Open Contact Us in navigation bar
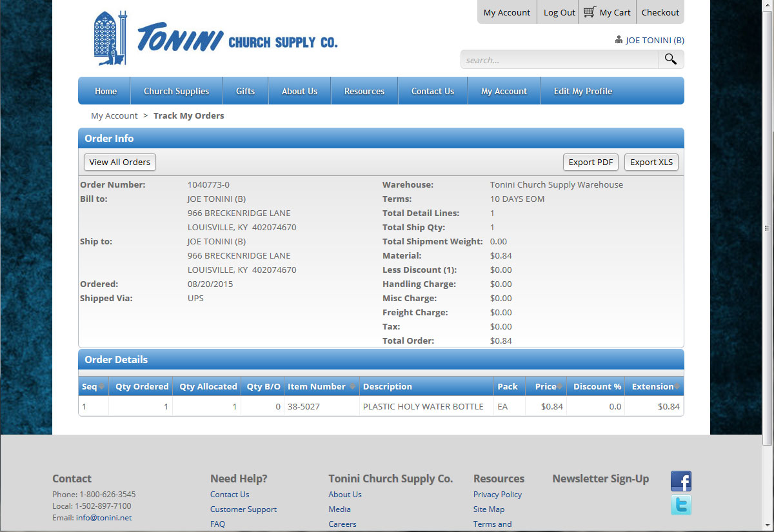This screenshot has width=774, height=532. [x=433, y=91]
